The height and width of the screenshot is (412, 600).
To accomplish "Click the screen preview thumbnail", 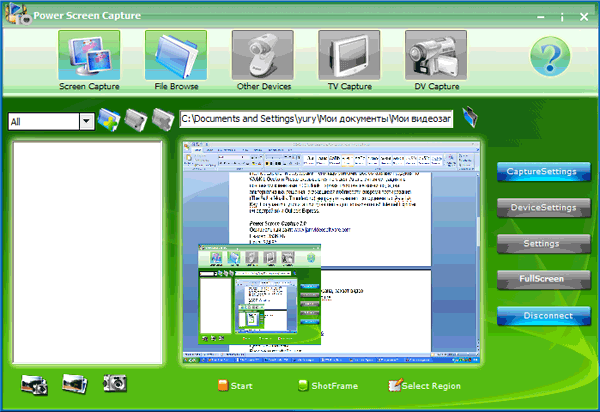I will [x=331, y=252].
